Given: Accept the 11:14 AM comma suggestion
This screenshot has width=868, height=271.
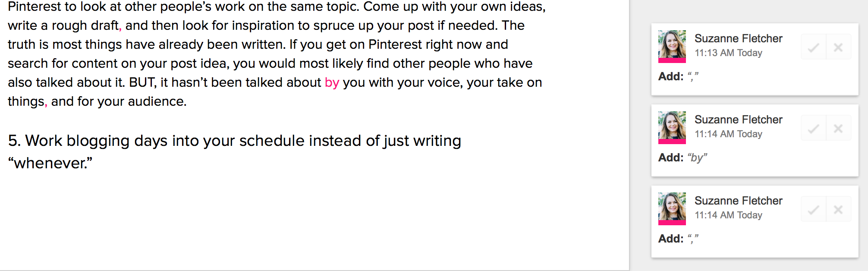Looking at the screenshot, I should (x=814, y=209).
